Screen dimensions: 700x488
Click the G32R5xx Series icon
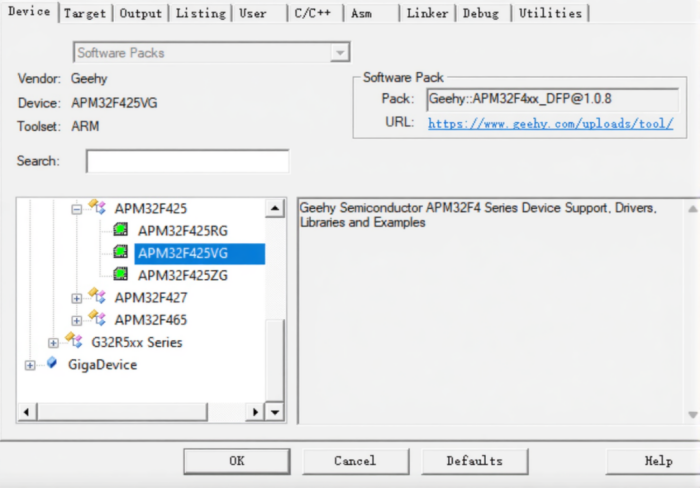tap(75, 342)
